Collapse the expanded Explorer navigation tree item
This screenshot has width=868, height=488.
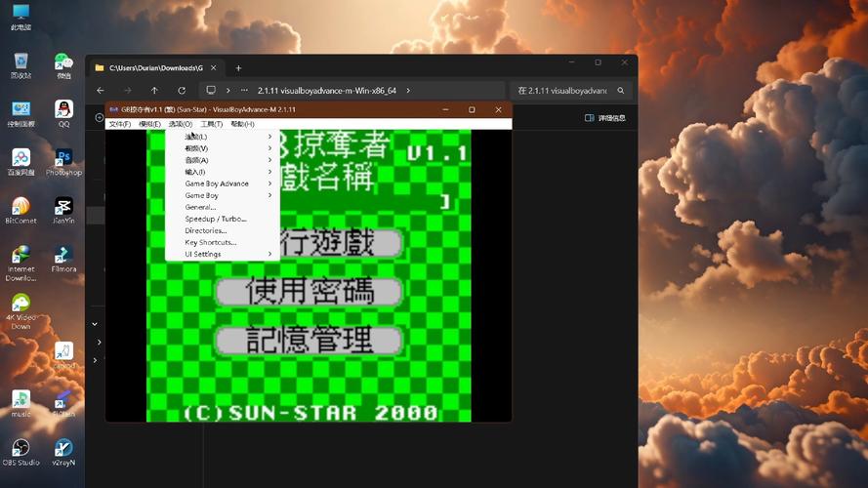click(x=95, y=324)
